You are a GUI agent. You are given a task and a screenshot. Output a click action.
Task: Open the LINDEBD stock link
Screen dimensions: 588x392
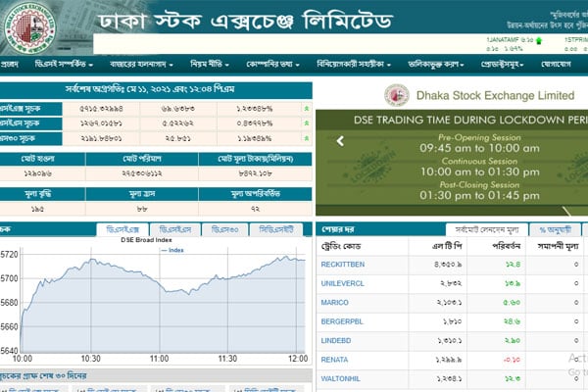(x=335, y=341)
